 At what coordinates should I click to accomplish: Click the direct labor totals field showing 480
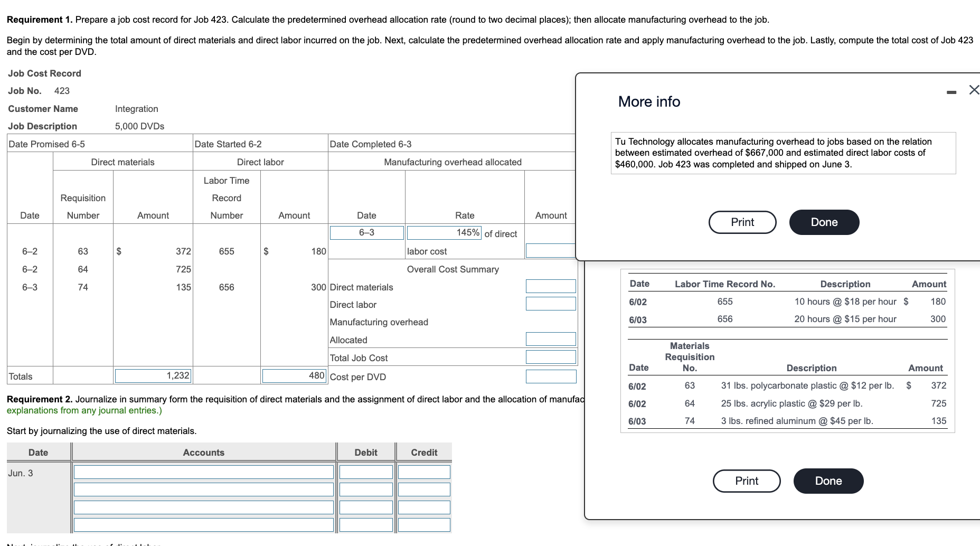[x=294, y=375]
